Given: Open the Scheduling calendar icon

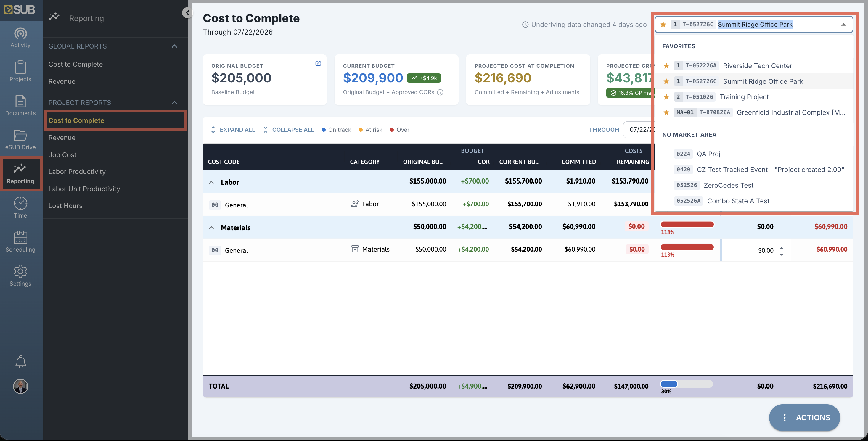Looking at the screenshot, I should click(x=20, y=242).
